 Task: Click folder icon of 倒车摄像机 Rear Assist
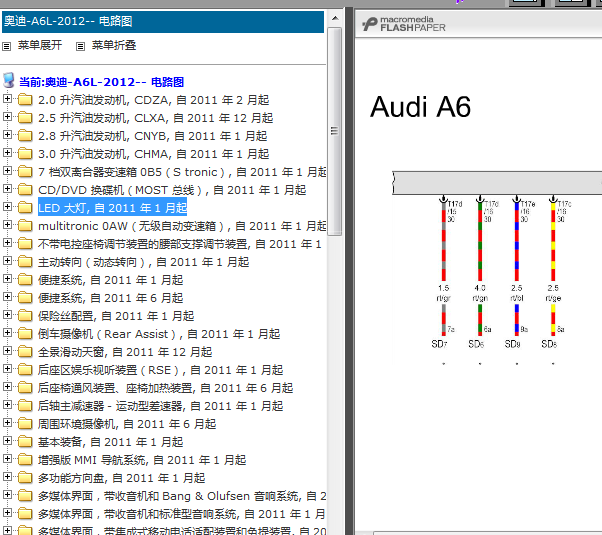(x=25, y=334)
